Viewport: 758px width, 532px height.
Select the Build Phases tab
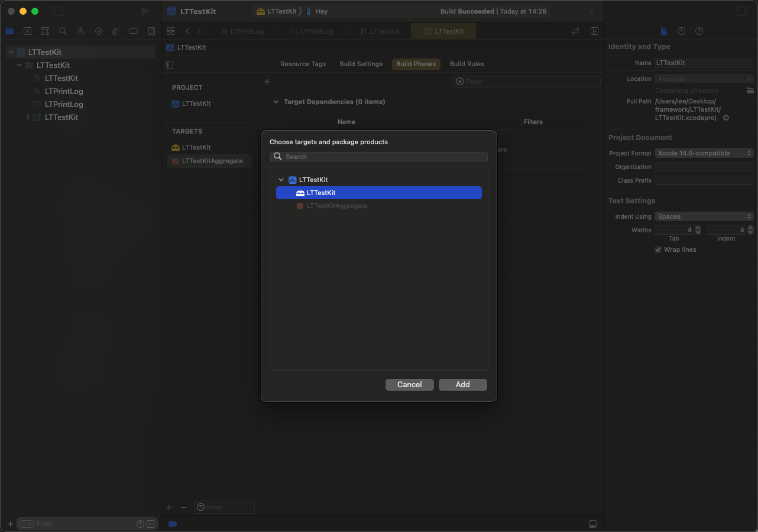(416, 64)
